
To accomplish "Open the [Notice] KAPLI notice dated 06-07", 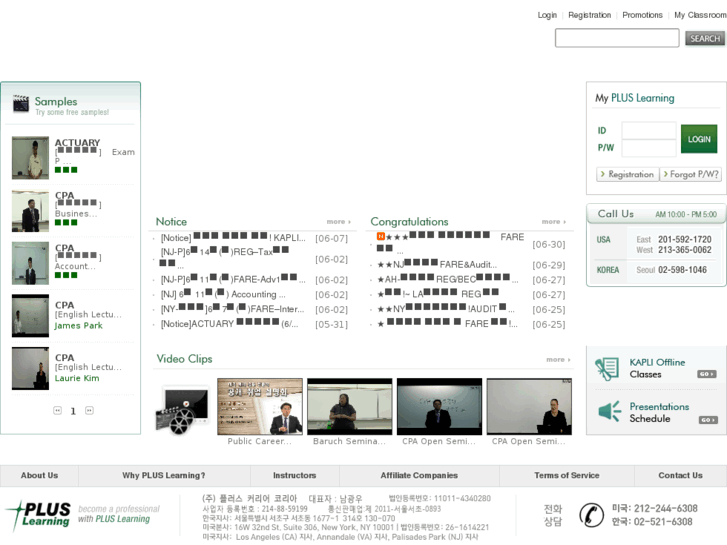I will [x=233, y=238].
